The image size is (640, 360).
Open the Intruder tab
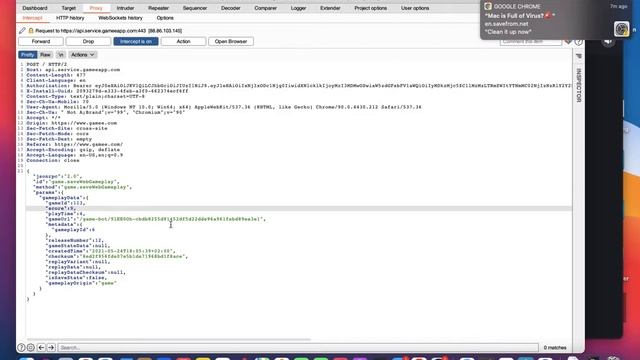pos(125,8)
